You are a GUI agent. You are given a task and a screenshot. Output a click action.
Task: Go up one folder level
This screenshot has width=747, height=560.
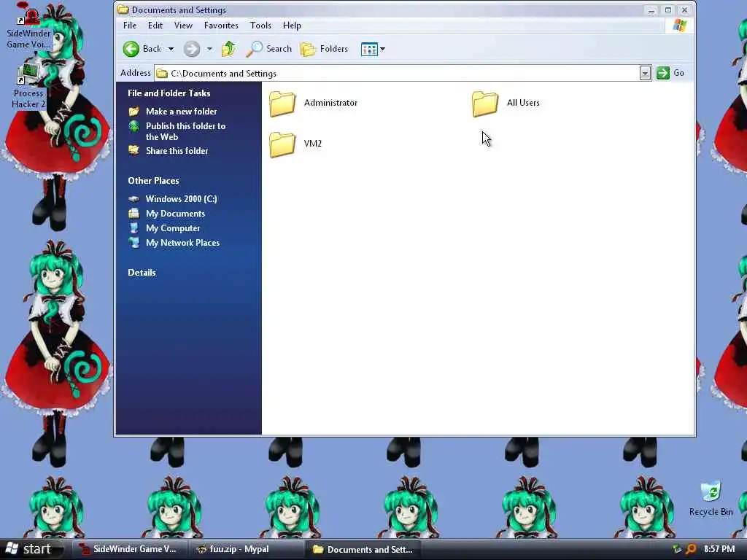(x=228, y=49)
